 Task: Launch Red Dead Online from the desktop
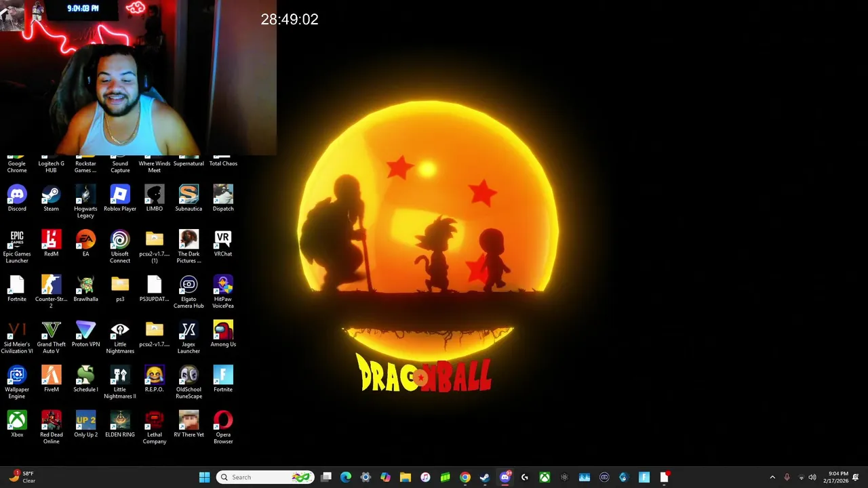(51, 428)
